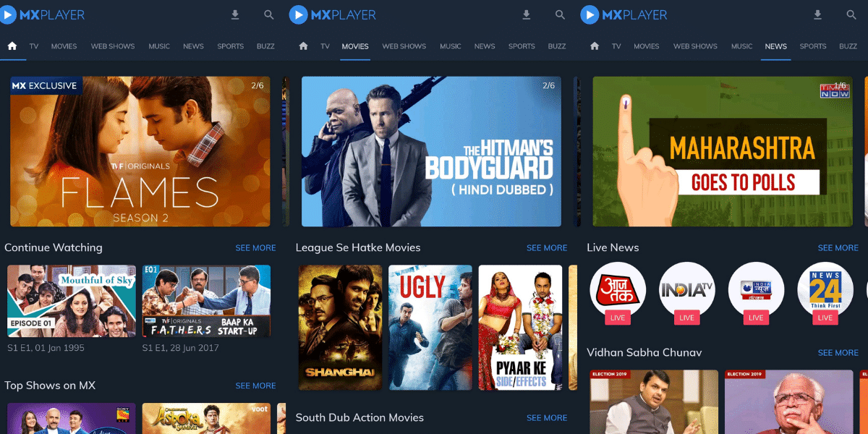The width and height of the screenshot is (868, 434).
Task: Open Web Shows tab in left panel
Action: pos(113,46)
